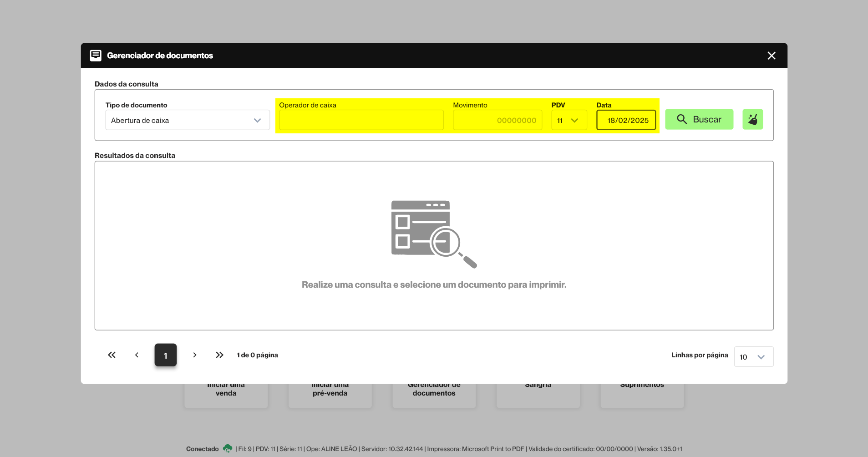Screen dimensions: 868x457
Task: Click the clear filters broom icon
Action: coord(752,120)
